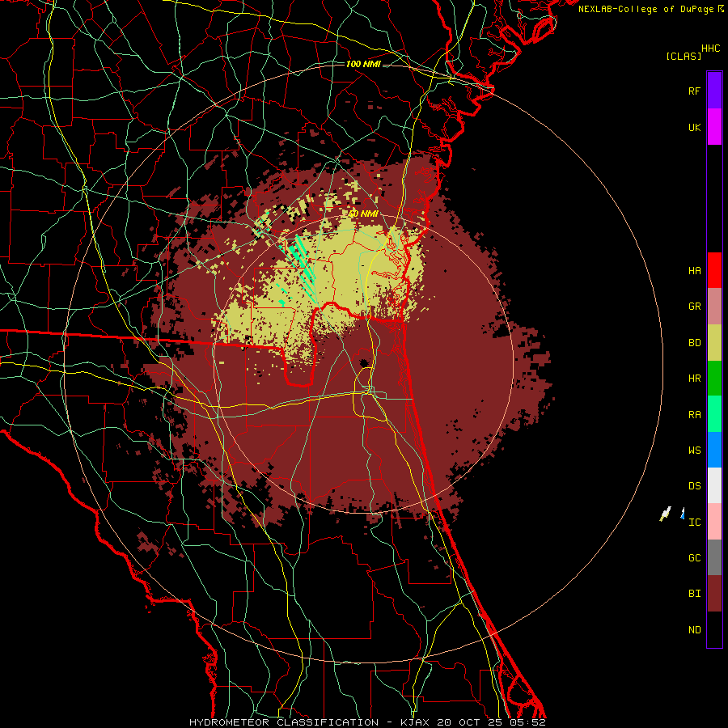Click the 'KJAX' radar site identifier
The width and height of the screenshot is (728, 728).
(x=415, y=722)
